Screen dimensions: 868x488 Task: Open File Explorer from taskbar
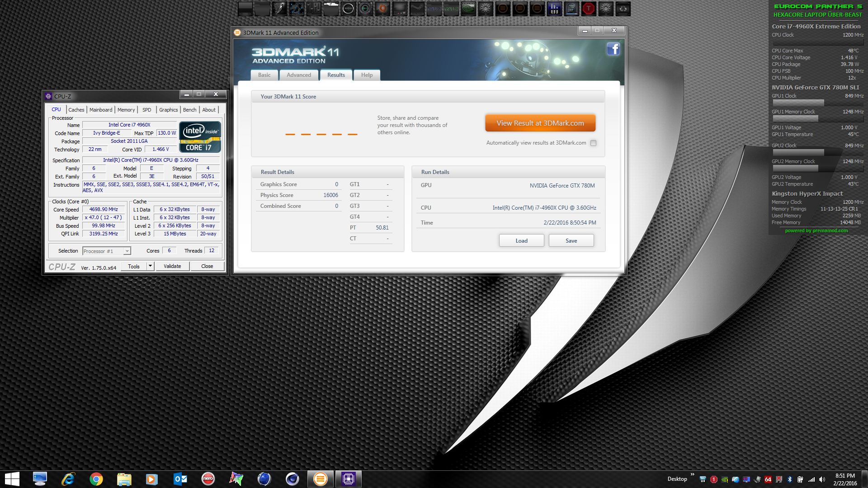click(x=124, y=479)
